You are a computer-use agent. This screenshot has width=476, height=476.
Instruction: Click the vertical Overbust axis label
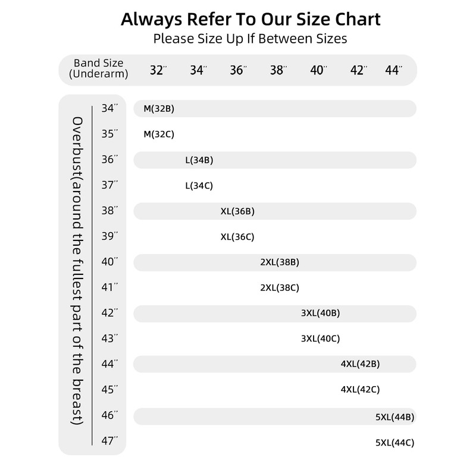[x=77, y=271]
